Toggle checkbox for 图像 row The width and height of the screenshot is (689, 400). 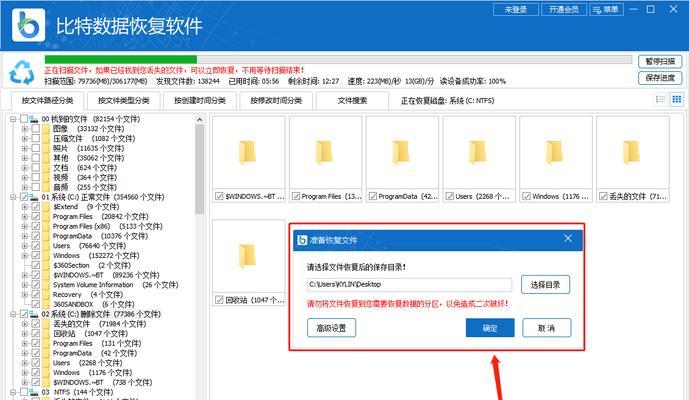pos(36,129)
